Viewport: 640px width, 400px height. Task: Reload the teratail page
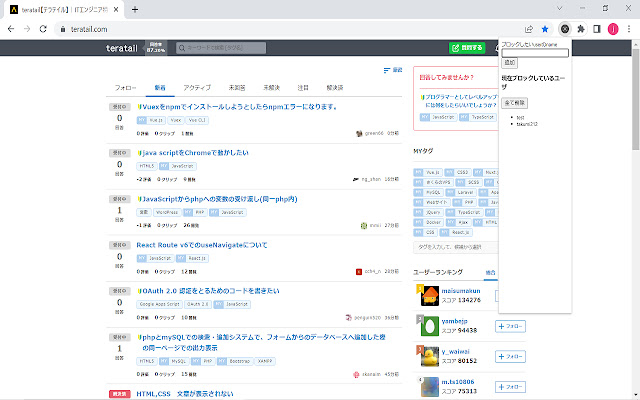[43, 29]
